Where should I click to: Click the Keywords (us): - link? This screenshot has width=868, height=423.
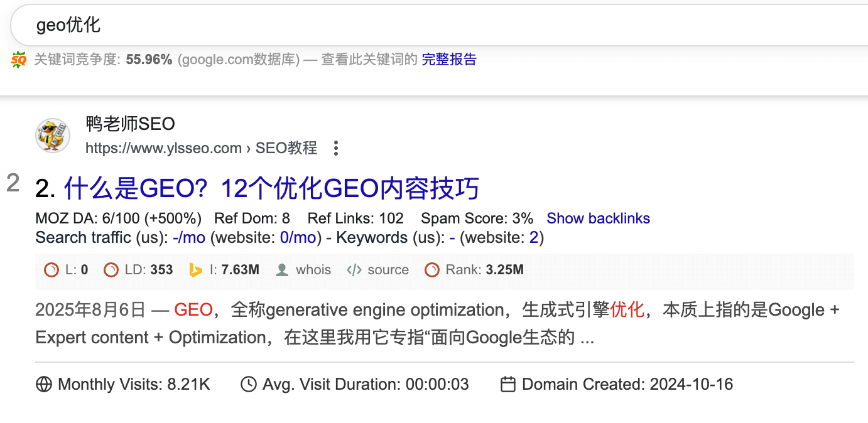pyautogui.click(x=452, y=237)
